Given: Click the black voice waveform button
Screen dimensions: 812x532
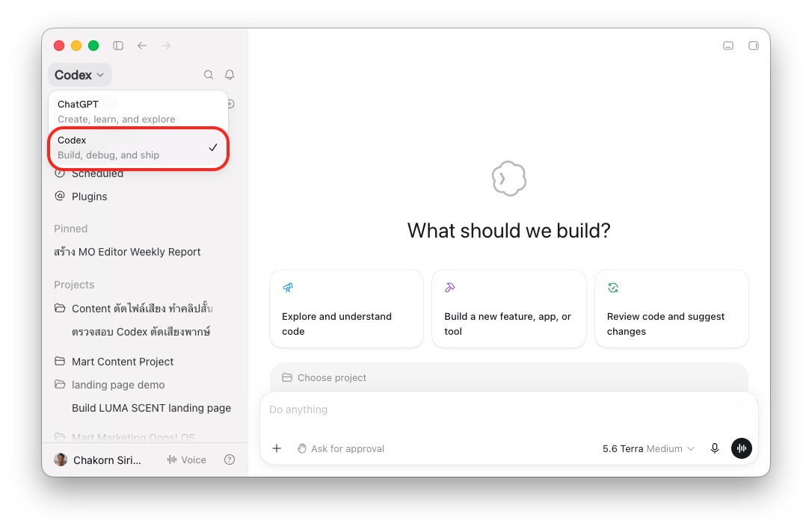Looking at the screenshot, I should click(x=742, y=448).
